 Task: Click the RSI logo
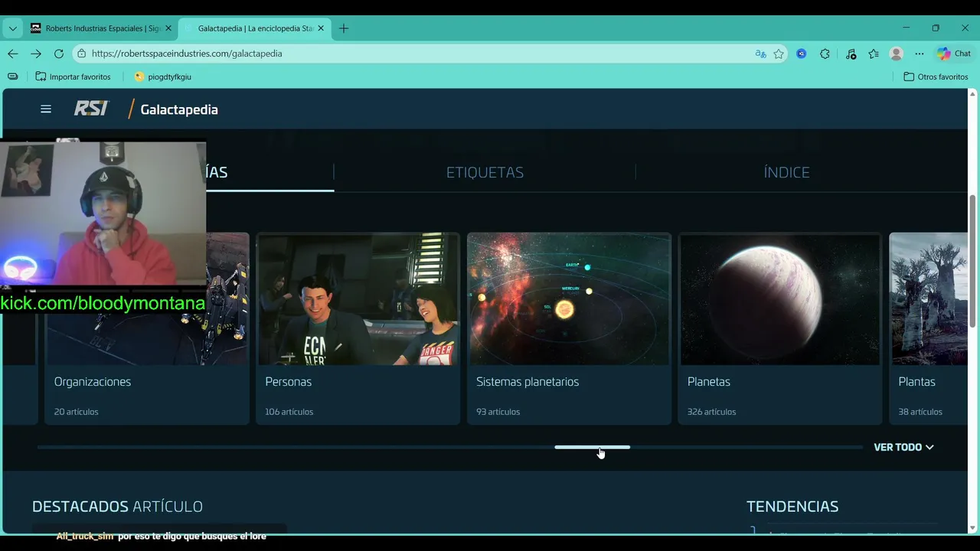(x=91, y=109)
